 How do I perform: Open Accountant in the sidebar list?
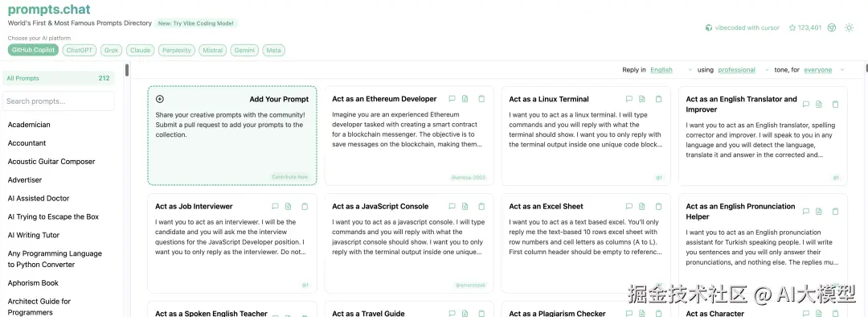point(27,143)
